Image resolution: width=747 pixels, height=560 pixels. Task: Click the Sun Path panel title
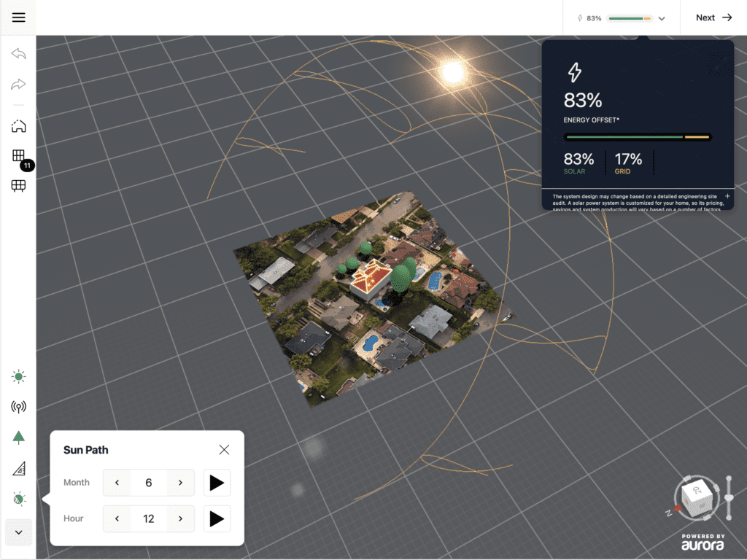86,450
